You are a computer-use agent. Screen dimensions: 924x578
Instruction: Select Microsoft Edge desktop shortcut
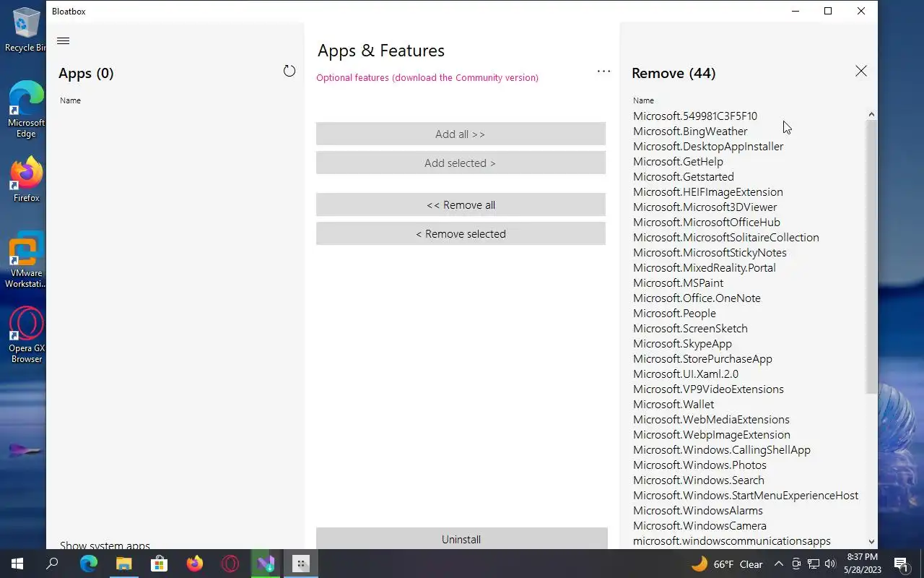coord(26,110)
